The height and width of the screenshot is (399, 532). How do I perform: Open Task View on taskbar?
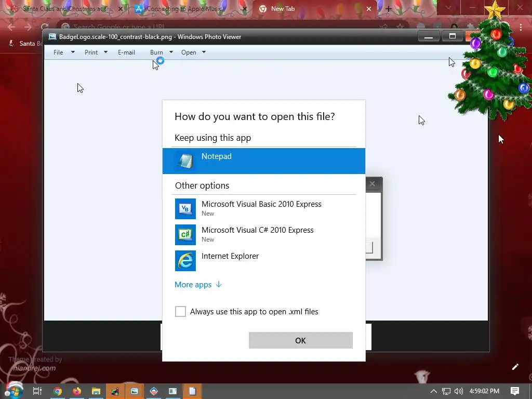point(37,391)
